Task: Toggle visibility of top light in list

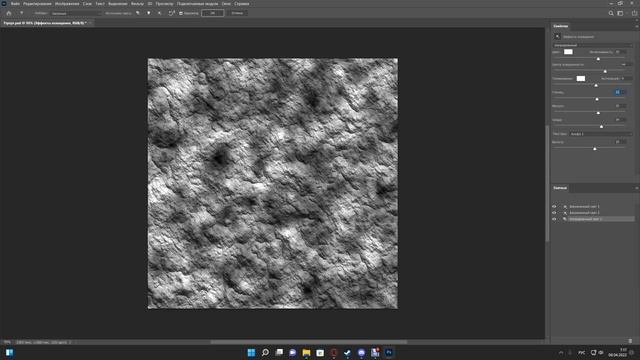Action: (x=554, y=207)
